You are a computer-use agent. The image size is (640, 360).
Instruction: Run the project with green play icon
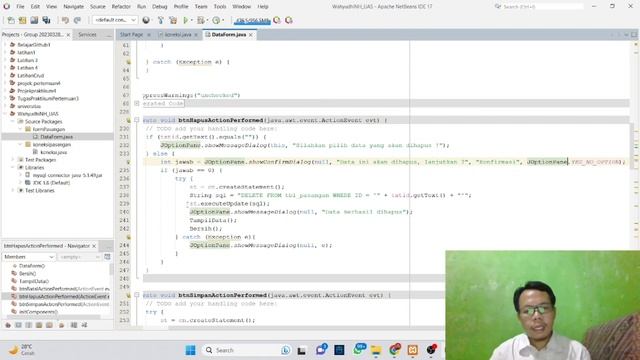click(186, 20)
